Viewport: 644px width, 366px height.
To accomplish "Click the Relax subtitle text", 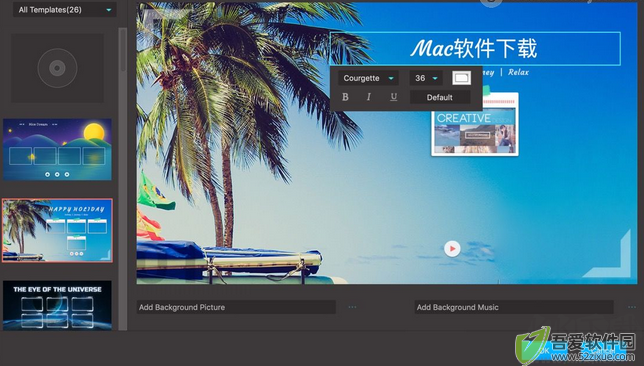I will pos(518,72).
